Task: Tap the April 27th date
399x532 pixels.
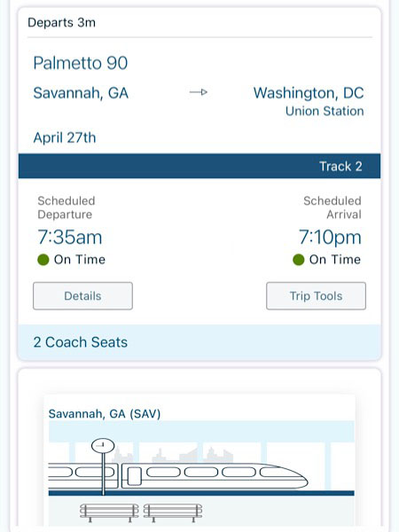Action: pyautogui.click(x=65, y=137)
